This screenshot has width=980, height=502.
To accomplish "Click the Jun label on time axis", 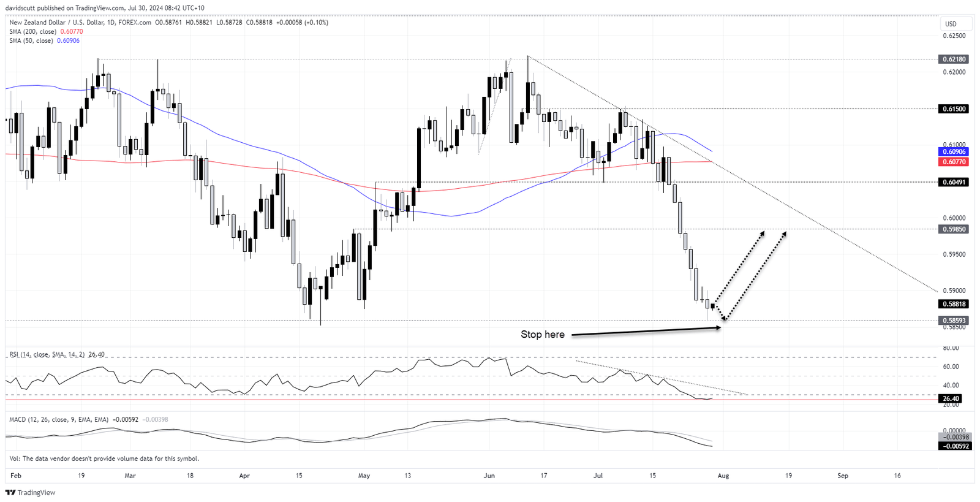I will [489, 476].
